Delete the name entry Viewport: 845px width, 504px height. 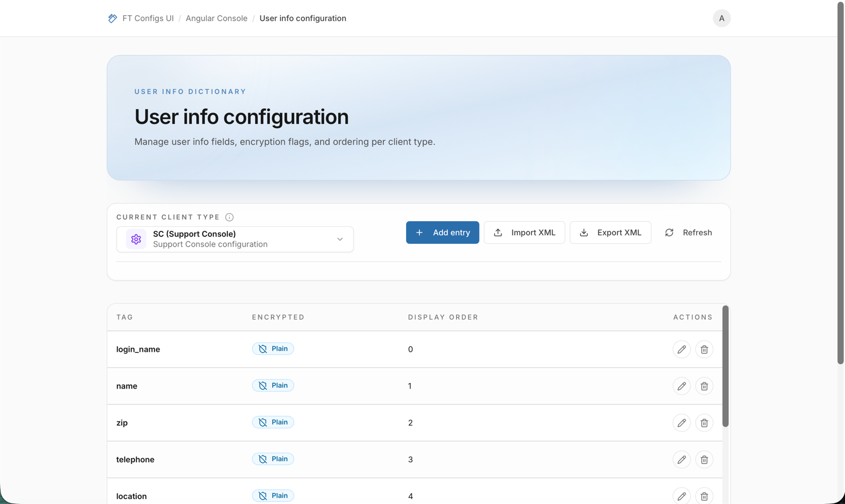704,386
